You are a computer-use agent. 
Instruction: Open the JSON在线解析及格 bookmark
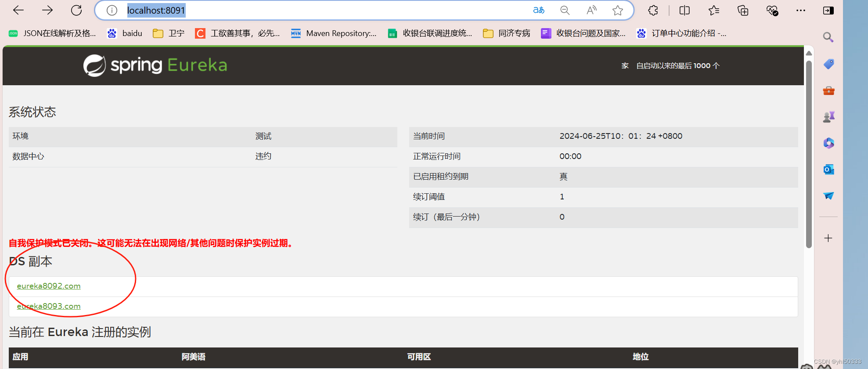[x=52, y=33]
